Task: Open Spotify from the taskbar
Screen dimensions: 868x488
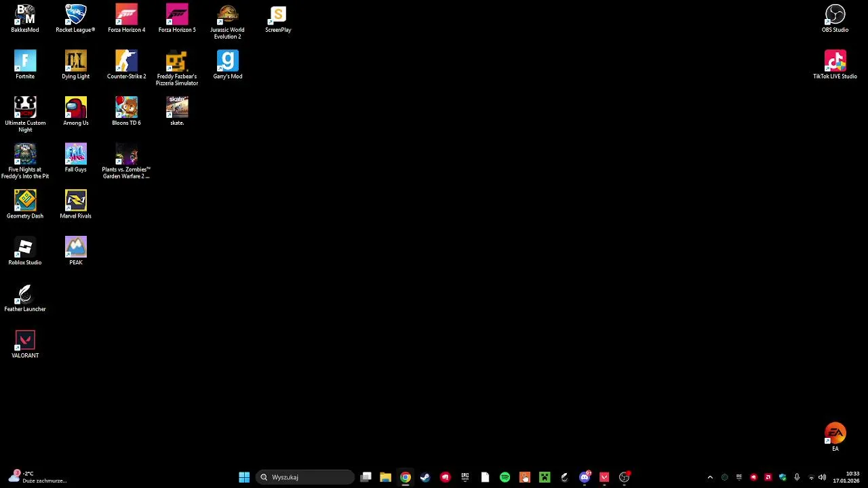Action: tap(505, 477)
